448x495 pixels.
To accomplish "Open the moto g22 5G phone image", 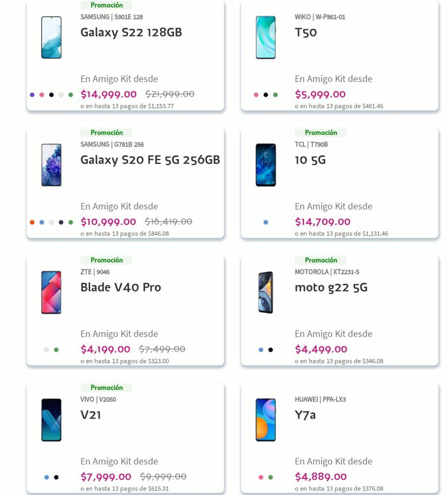I will (x=266, y=292).
